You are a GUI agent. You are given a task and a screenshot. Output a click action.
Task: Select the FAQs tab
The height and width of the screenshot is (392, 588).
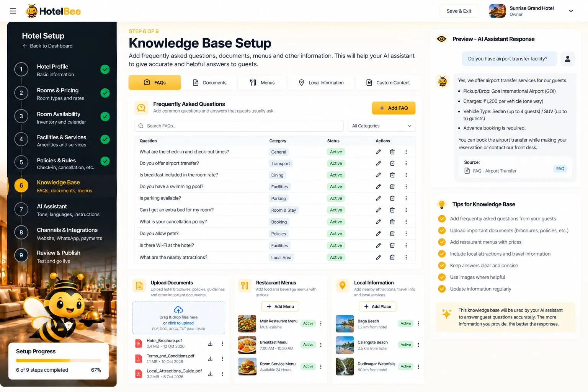coord(155,83)
